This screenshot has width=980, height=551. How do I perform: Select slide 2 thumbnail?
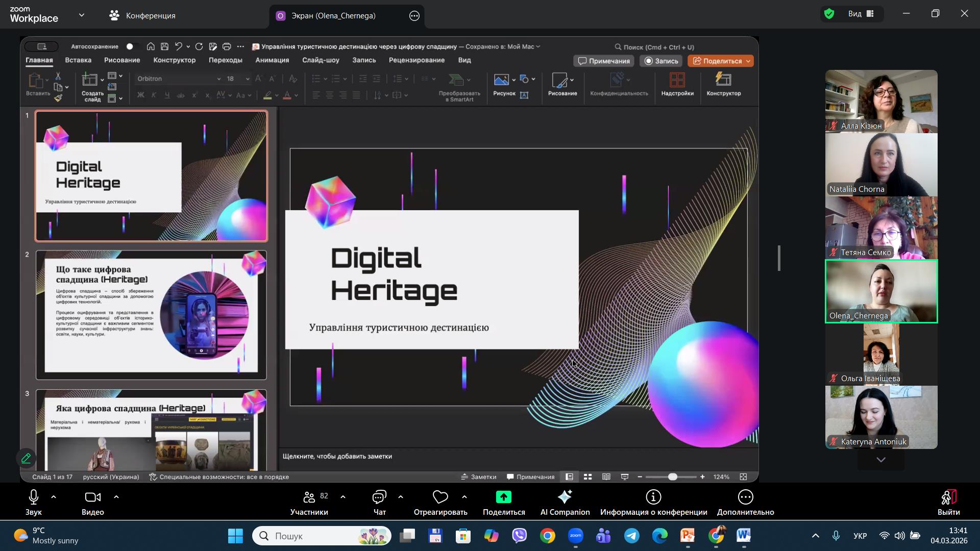(151, 315)
